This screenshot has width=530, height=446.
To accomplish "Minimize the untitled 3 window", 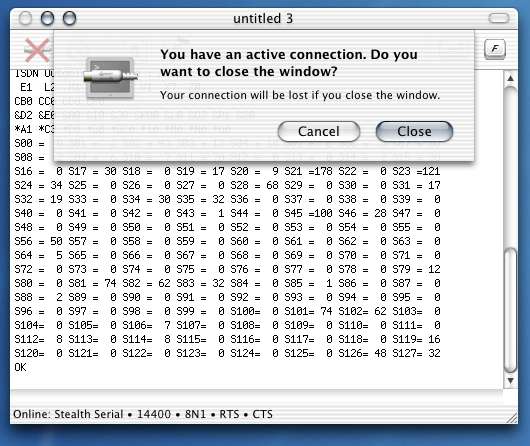I will coord(47,18).
